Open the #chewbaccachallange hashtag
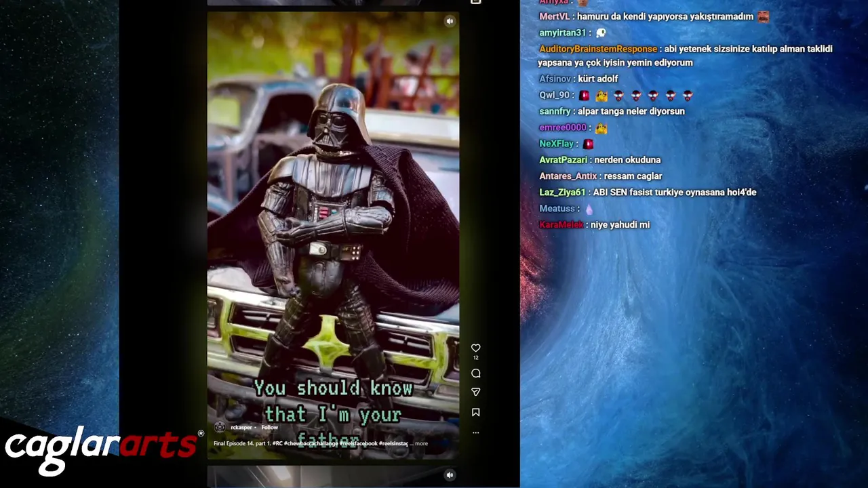 click(x=311, y=444)
